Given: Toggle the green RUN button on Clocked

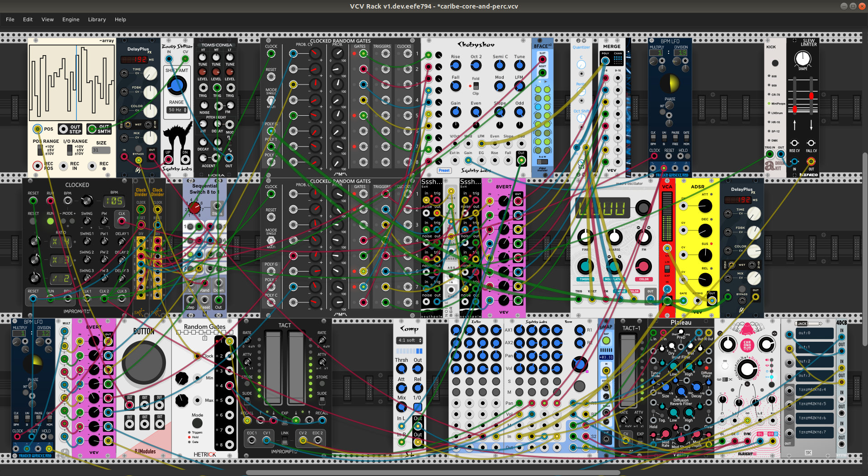Looking at the screenshot, I should (50, 221).
